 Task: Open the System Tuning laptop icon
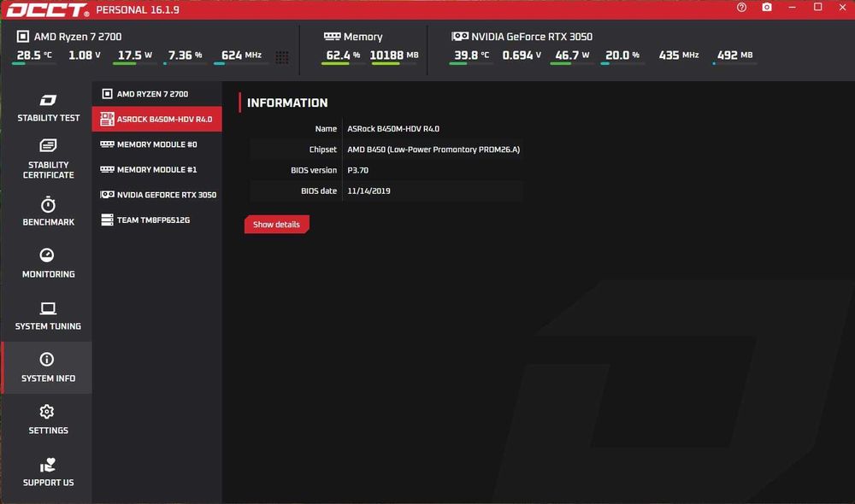[47, 308]
